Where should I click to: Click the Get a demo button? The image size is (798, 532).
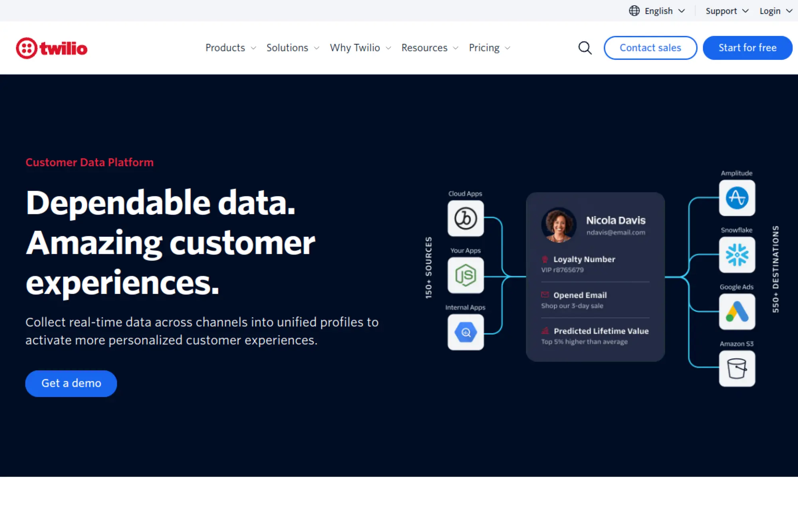tap(71, 383)
